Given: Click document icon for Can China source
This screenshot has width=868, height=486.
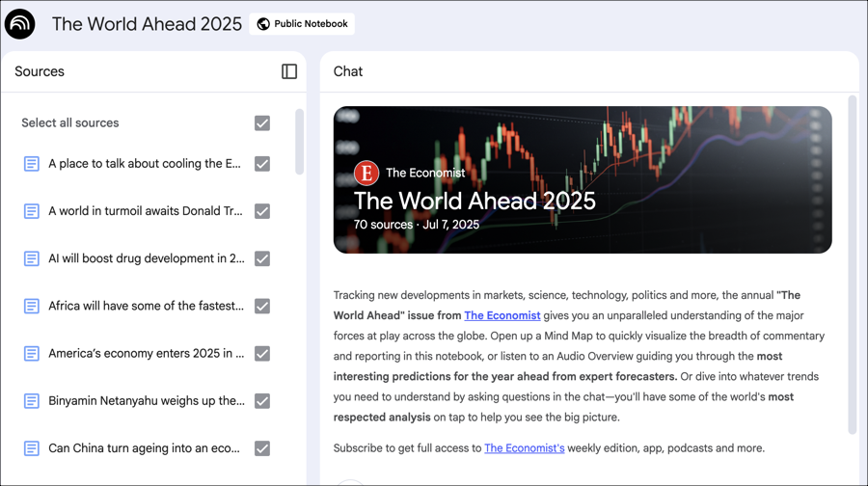Looking at the screenshot, I should tap(32, 448).
